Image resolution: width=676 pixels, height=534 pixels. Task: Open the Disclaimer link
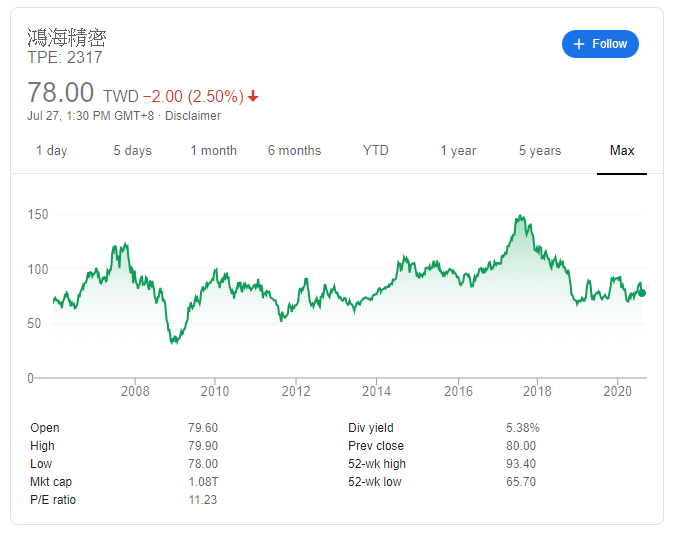(x=193, y=116)
